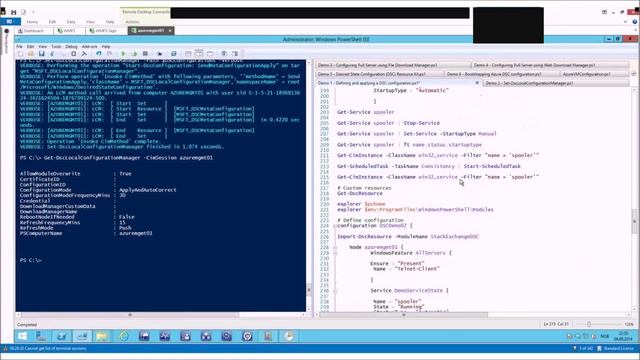Viewport: 640px width, 360px height.
Task: Click the Stop Operation square icon
Action: pyautogui.click(x=145, y=54)
